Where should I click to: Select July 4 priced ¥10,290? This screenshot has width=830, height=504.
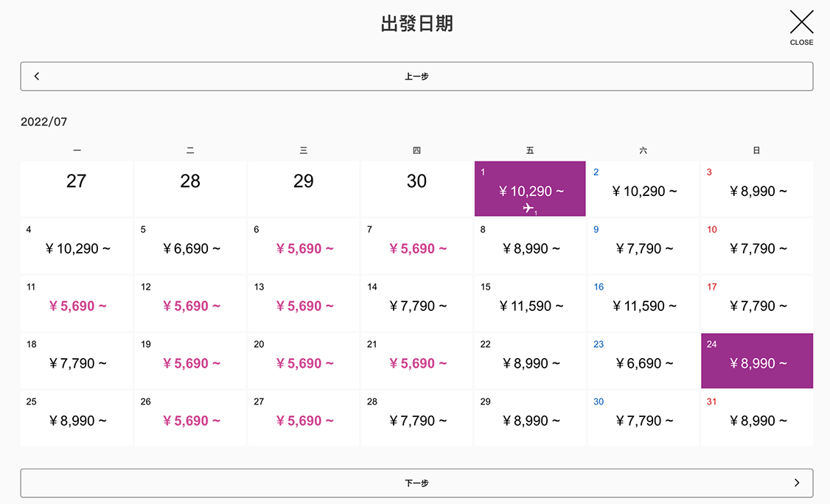point(77,246)
